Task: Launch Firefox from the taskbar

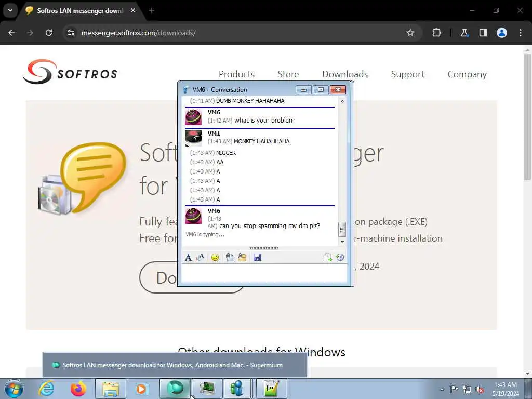Action: [78, 389]
